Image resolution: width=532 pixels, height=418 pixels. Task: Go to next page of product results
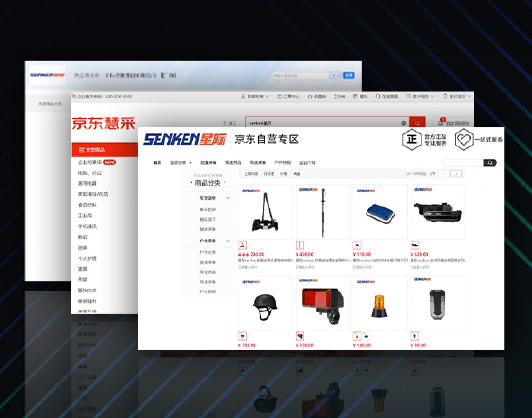click(456, 174)
